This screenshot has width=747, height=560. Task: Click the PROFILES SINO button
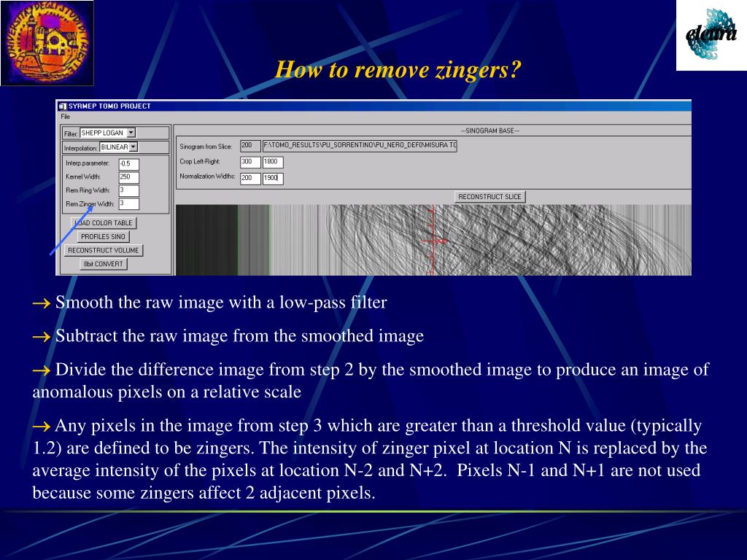click(103, 237)
